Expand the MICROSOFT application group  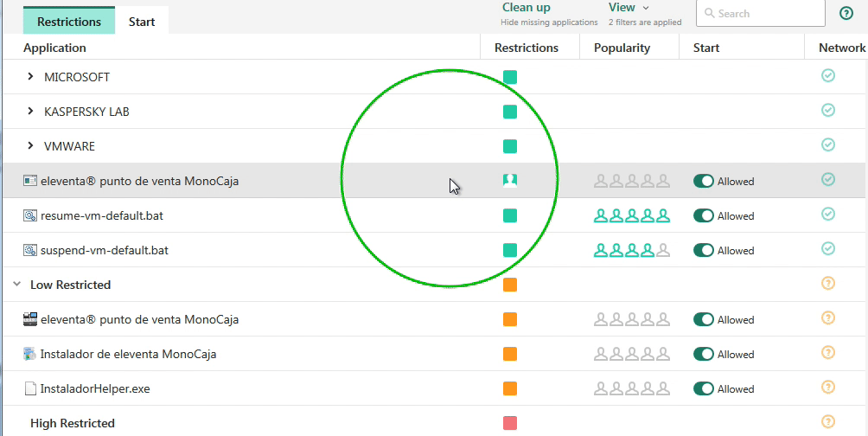tap(30, 77)
